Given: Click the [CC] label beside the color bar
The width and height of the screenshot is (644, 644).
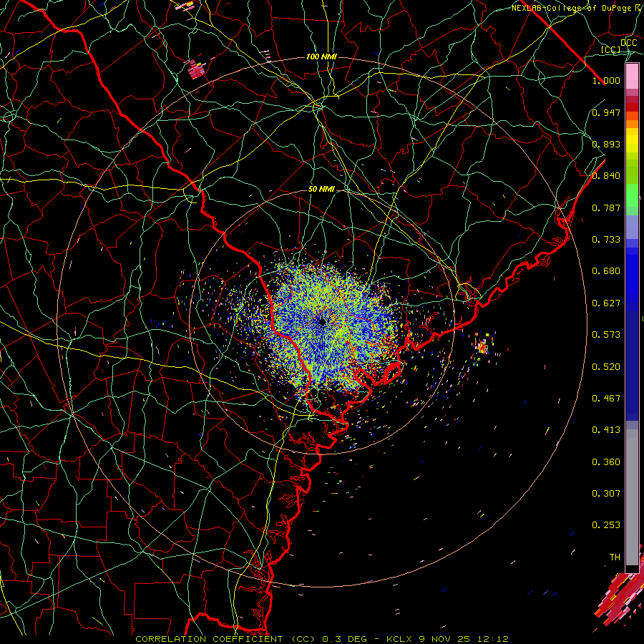Looking at the screenshot, I should (610, 49).
